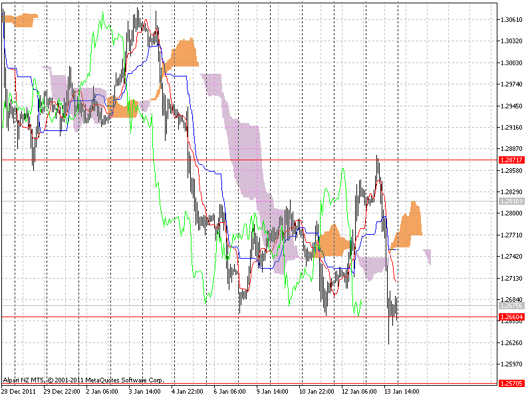Screen dimensions: 532x399
Task: Click the small purple cloud at far right
Action: coord(428,255)
